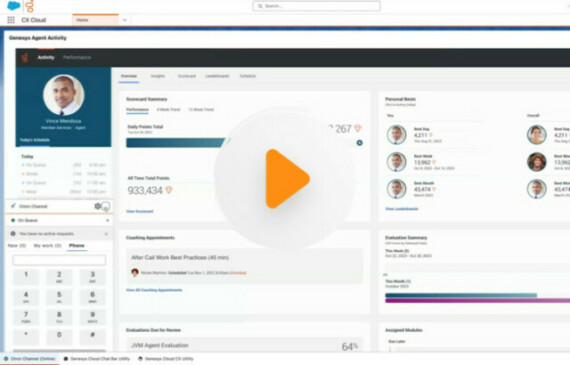
Task: Select the Phone tab in Omni-Channel
Action: pos(77,246)
